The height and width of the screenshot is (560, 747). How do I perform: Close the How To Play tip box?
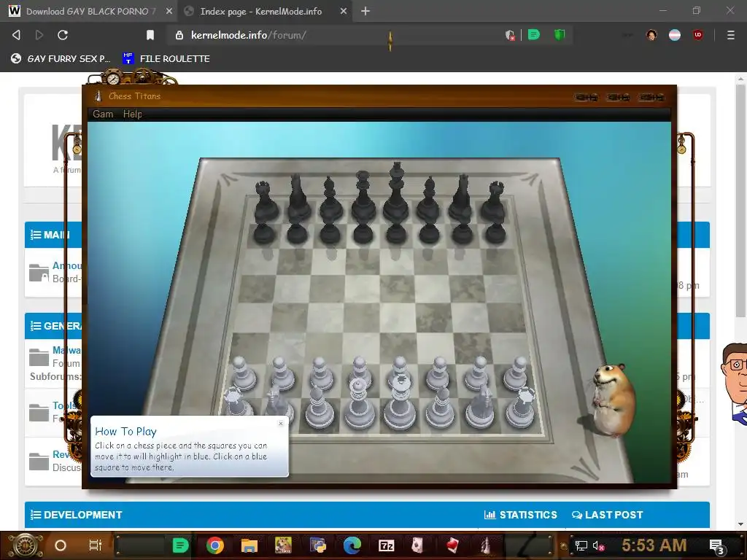point(281,423)
